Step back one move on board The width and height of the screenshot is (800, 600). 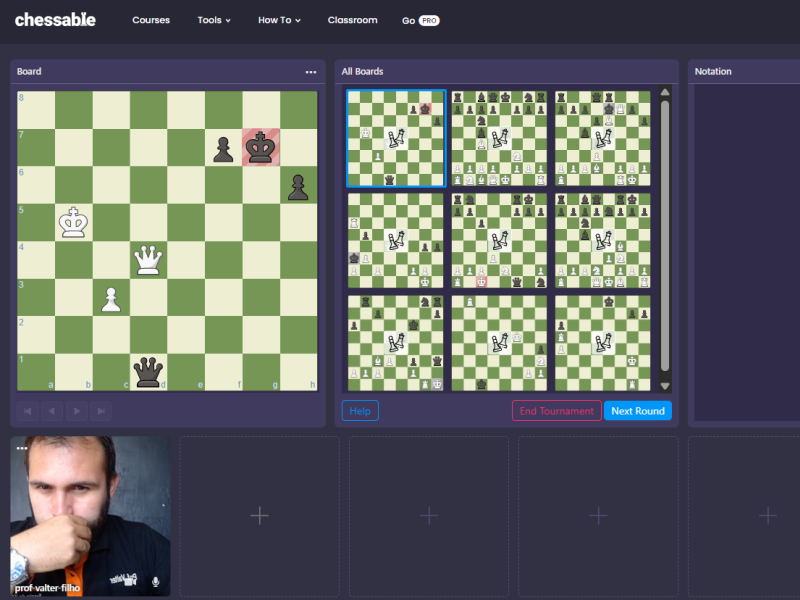click(52, 410)
